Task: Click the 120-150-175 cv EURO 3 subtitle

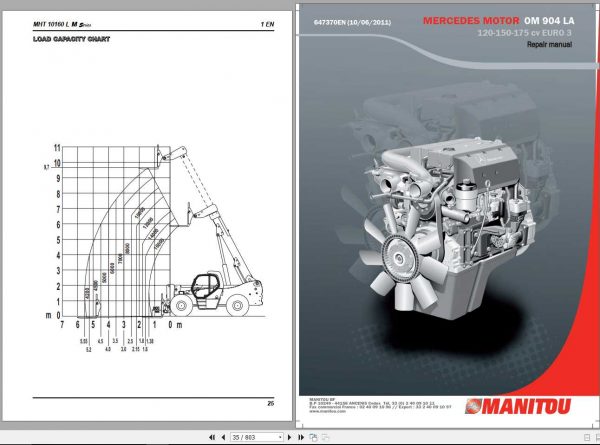Action: [x=524, y=33]
